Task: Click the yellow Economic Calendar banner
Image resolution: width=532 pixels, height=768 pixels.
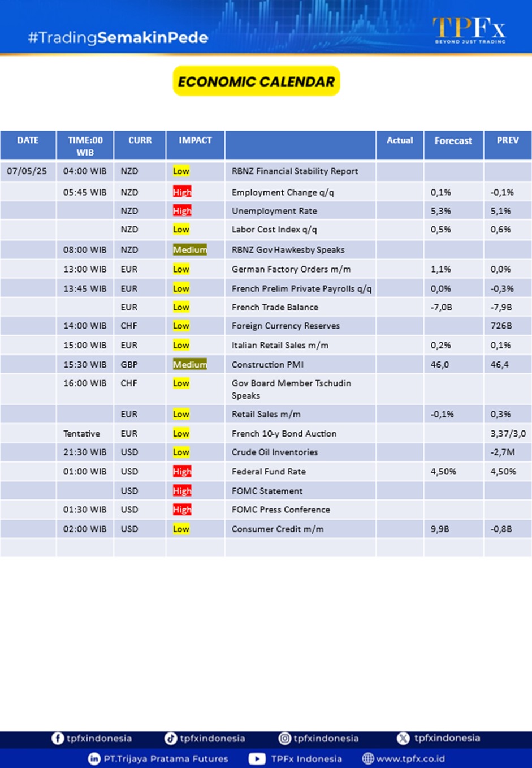Action: click(x=256, y=81)
